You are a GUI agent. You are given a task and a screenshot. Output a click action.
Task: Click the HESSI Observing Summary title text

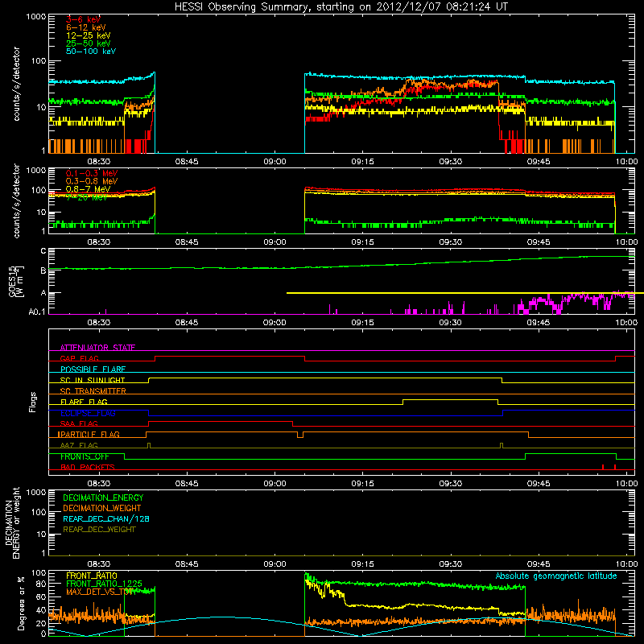coord(341,7)
